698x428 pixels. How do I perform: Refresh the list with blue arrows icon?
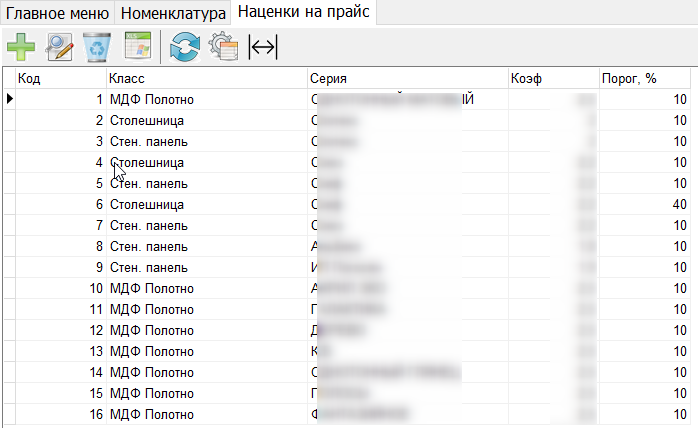[x=184, y=47]
